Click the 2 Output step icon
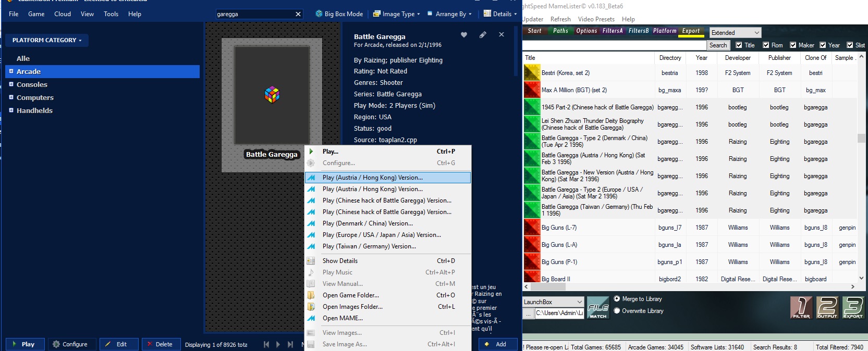The image size is (868, 351). pos(827,308)
